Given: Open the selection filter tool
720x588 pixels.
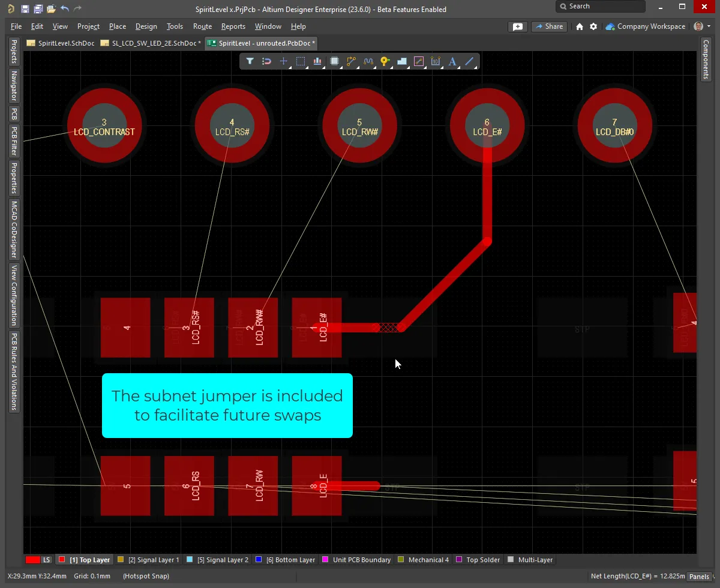Looking at the screenshot, I should [250, 61].
